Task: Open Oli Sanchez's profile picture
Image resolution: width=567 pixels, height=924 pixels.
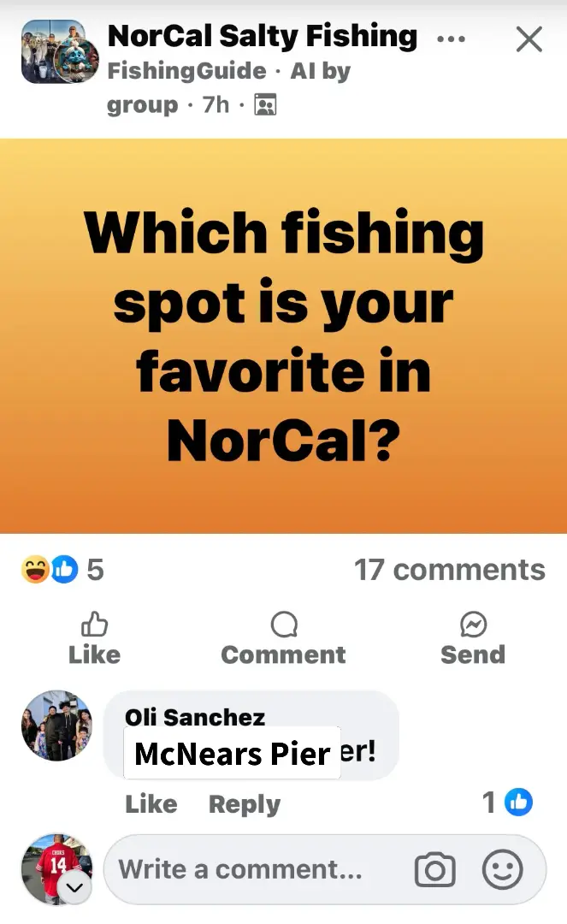Action: (x=56, y=726)
